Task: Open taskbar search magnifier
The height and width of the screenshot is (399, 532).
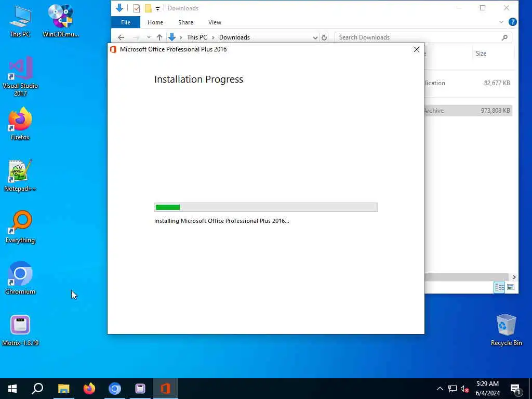Action: pos(37,389)
